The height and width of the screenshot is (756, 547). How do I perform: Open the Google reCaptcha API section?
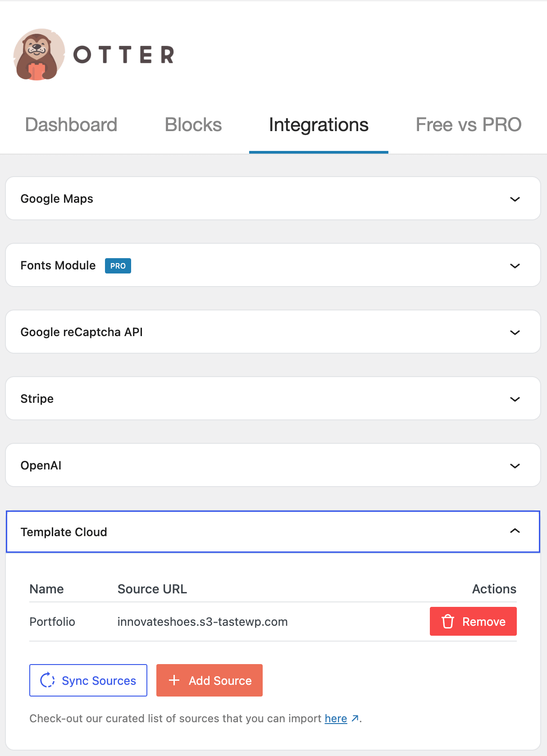point(515,332)
